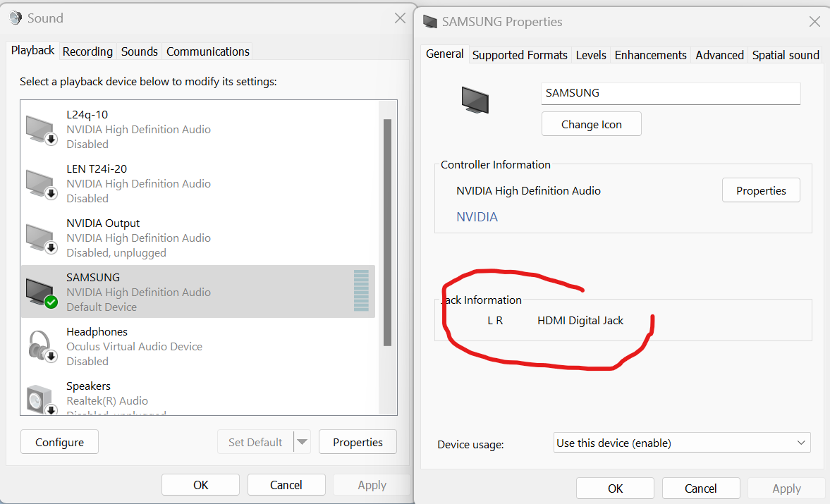Click Apply in the Sound window
This screenshot has width=830, height=504.
pos(372,485)
